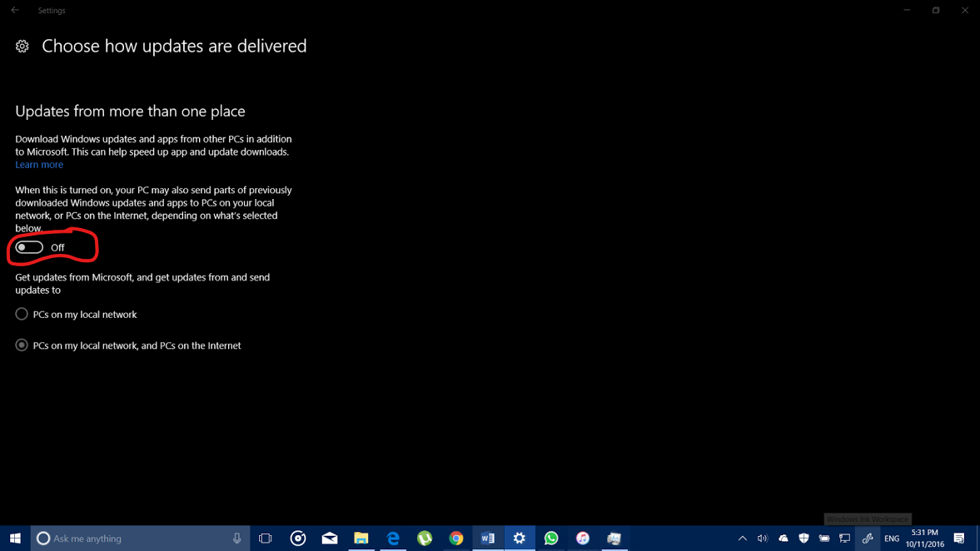Select PCs on my local network option

22,314
